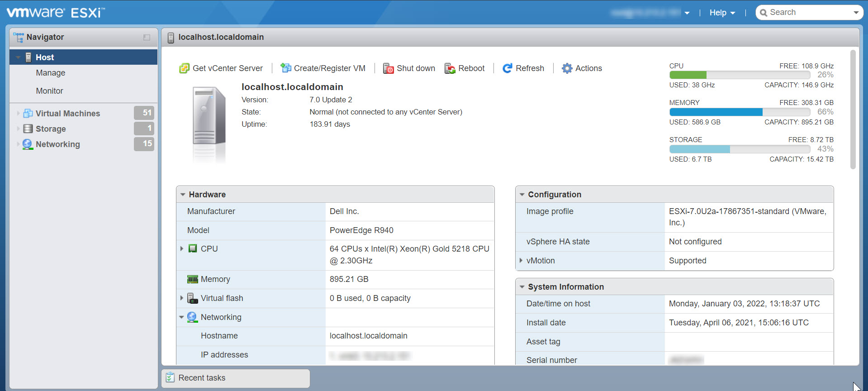Click the CPU chip icon in Hardware
The image size is (868, 391).
pyautogui.click(x=193, y=248)
